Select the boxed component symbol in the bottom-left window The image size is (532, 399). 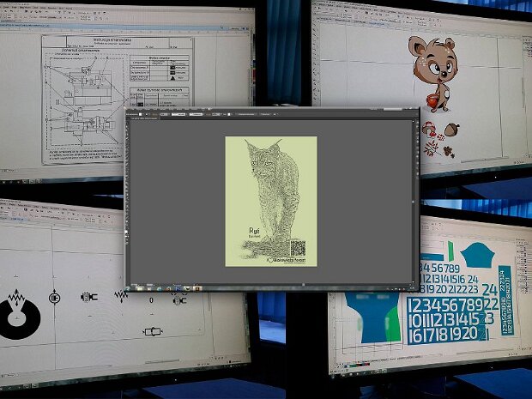pyautogui.click(x=153, y=331)
